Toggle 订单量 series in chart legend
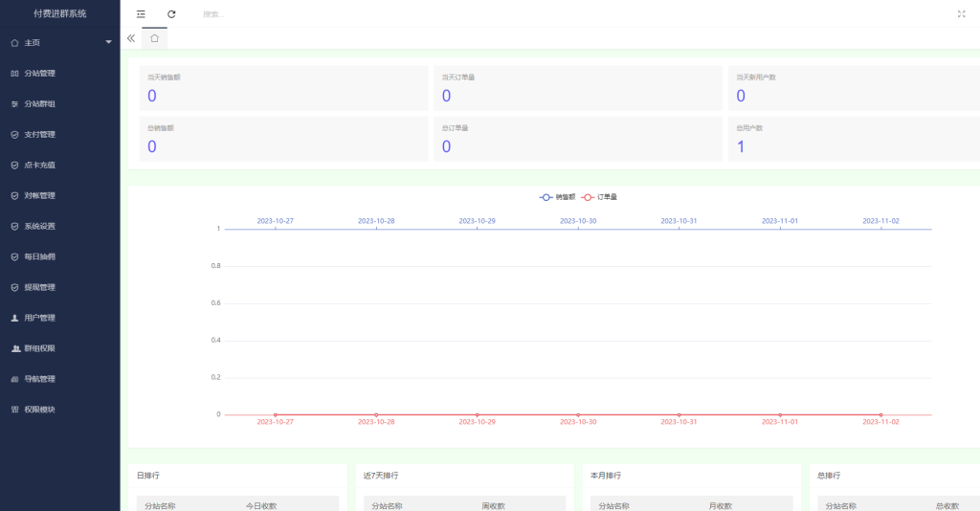 600,197
